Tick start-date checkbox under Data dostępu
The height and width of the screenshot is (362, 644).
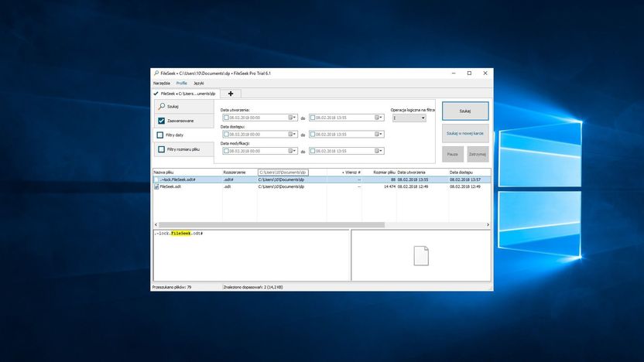click(226, 135)
